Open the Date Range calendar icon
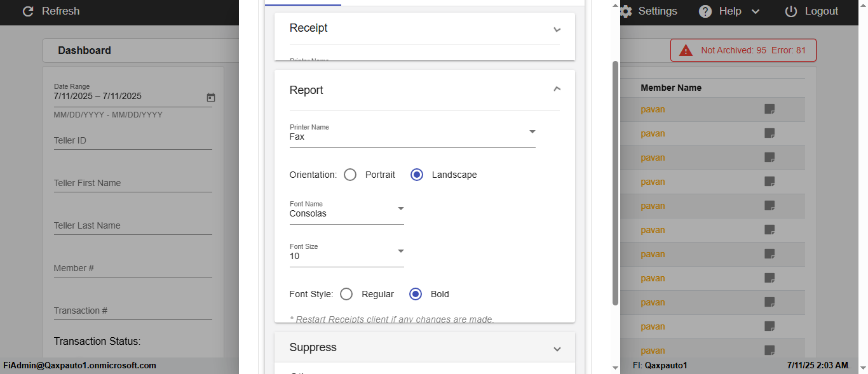The height and width of the screenshot is (374, 868). [x=211, y=97]
